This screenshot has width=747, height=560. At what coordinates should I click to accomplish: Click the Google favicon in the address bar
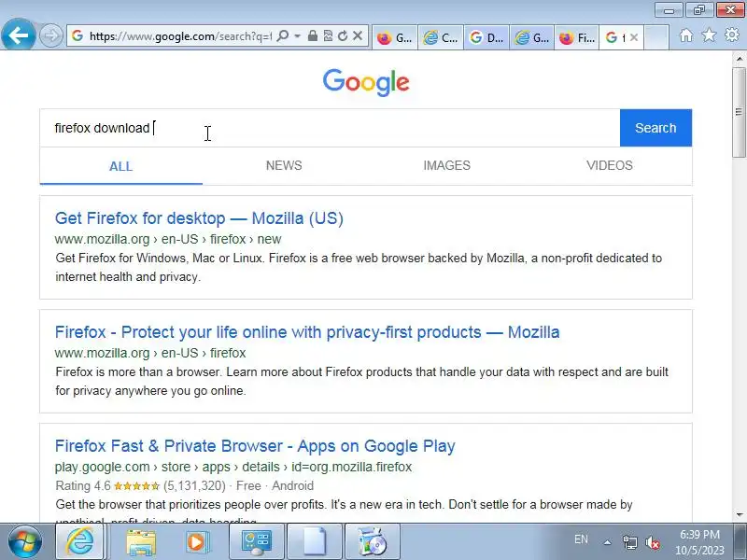[78, 35]
